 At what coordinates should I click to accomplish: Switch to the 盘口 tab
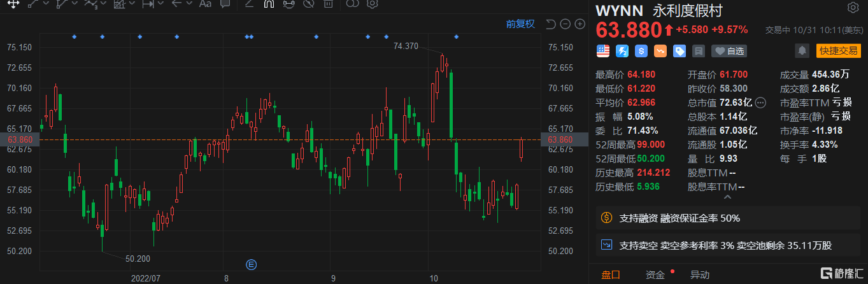click(x=611, y=274)
